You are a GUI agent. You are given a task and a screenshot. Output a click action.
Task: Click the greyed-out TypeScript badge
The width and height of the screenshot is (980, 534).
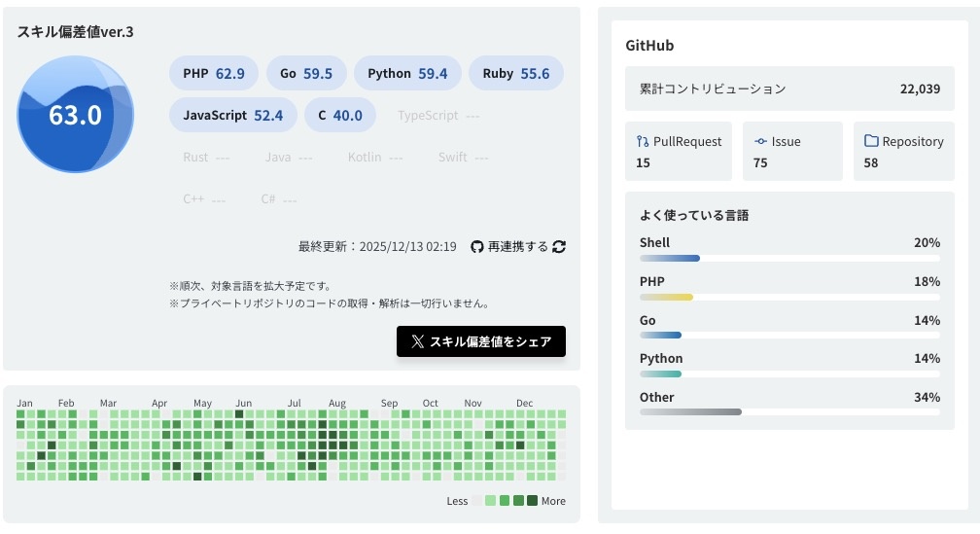click(x=437, y=116)
